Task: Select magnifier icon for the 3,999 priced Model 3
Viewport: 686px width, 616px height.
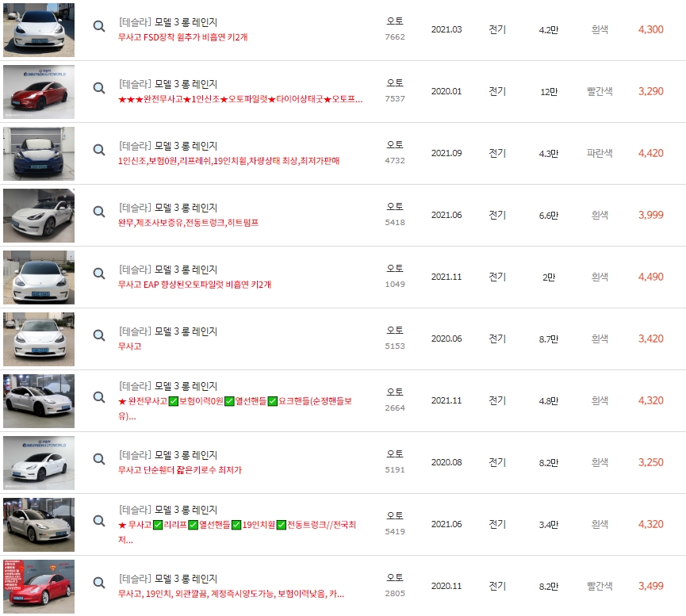Action: [x=98, y=212]
